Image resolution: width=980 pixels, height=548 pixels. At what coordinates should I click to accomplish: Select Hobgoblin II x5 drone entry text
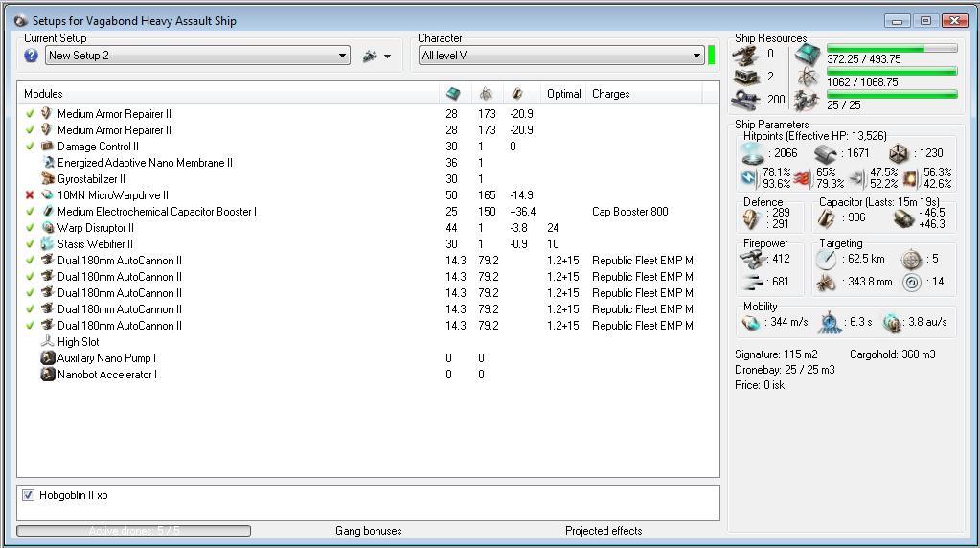coord(73,495)
